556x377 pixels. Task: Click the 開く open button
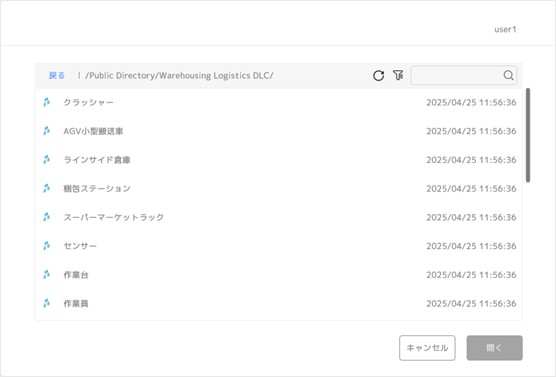[494, 348]
